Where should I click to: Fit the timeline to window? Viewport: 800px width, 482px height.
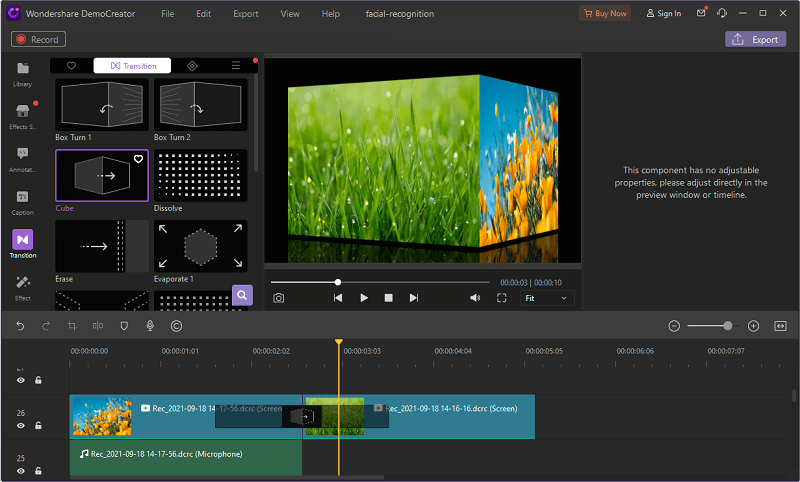[x=780, y=326]
